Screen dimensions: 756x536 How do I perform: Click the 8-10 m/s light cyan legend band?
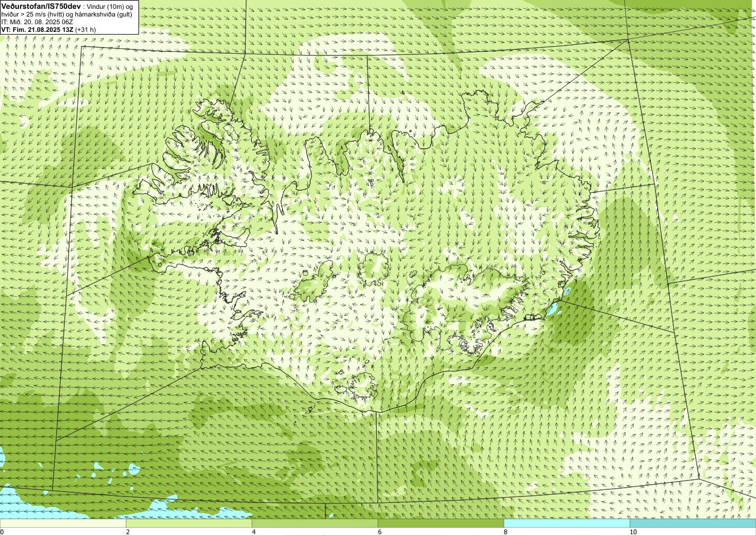567,523
